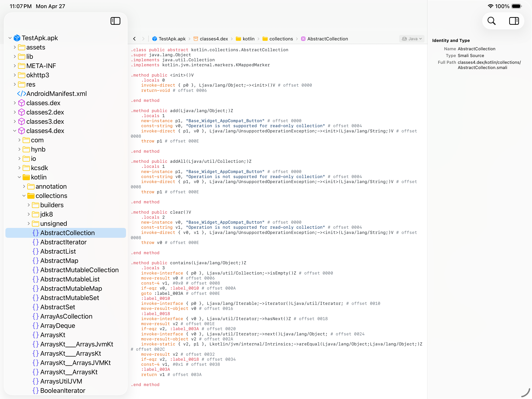Click the assets folder icon

[21, 47]
